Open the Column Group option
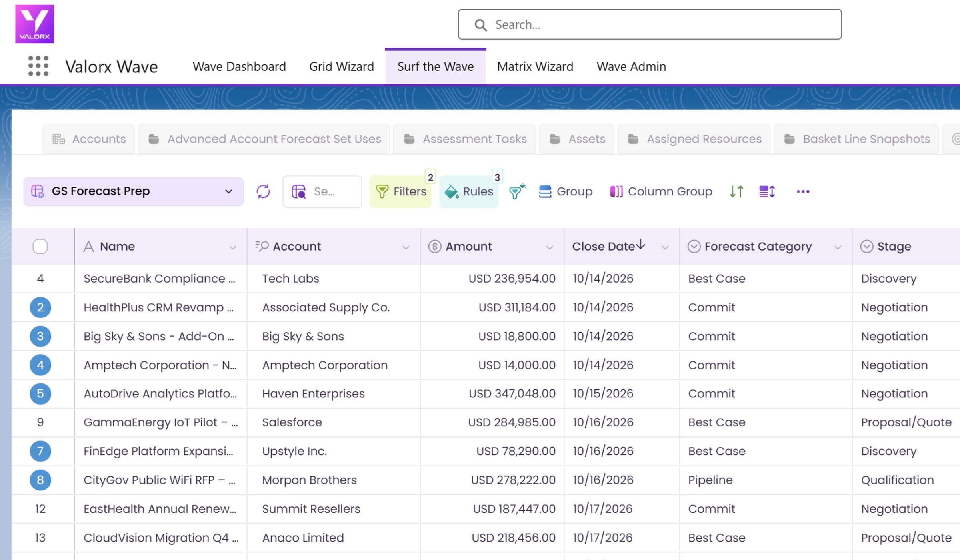The image size is (960, 560). [661, 191]
